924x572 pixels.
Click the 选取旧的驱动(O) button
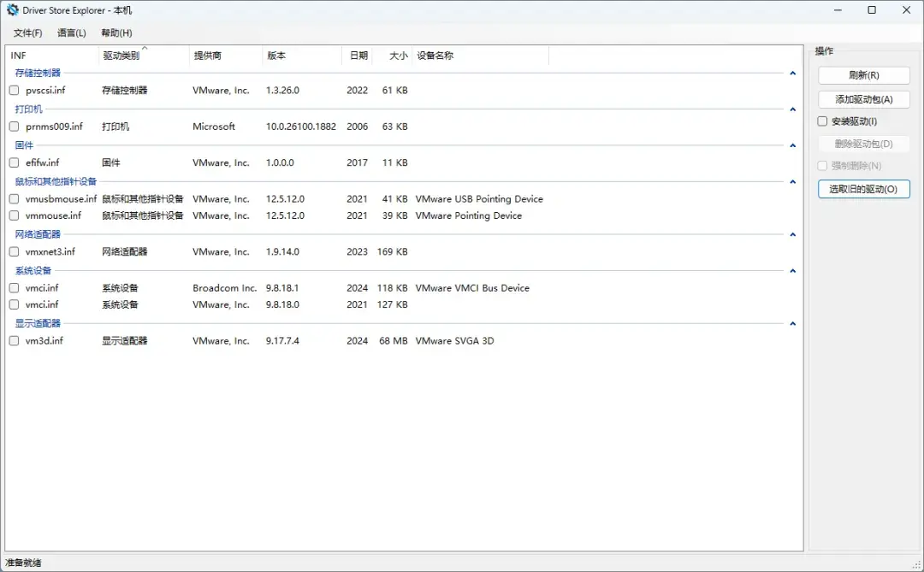[864, 189]
